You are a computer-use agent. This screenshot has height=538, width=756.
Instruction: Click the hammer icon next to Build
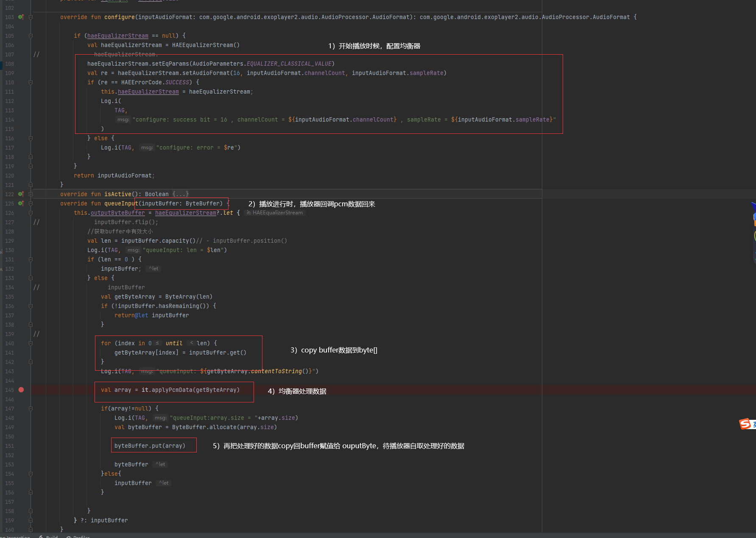coord(42,536)
